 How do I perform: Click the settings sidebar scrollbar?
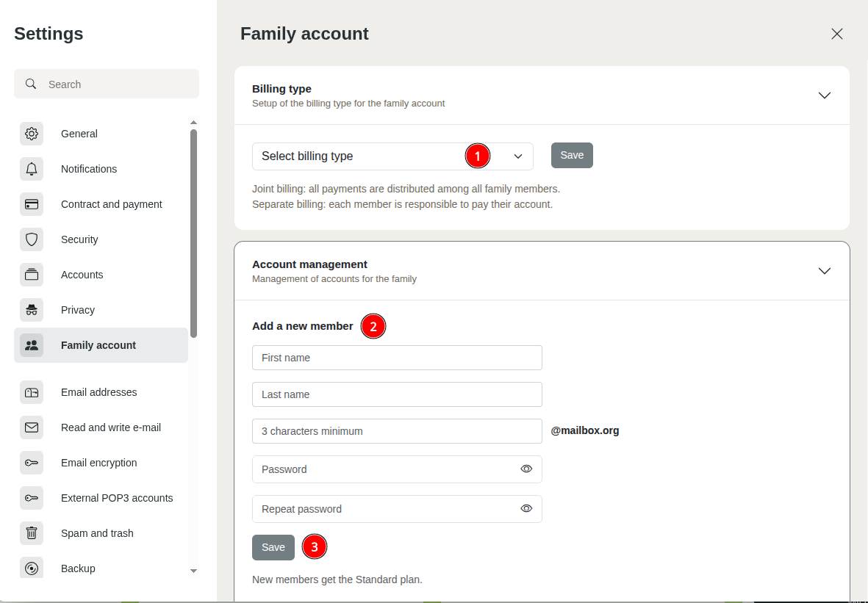[193, 233]
